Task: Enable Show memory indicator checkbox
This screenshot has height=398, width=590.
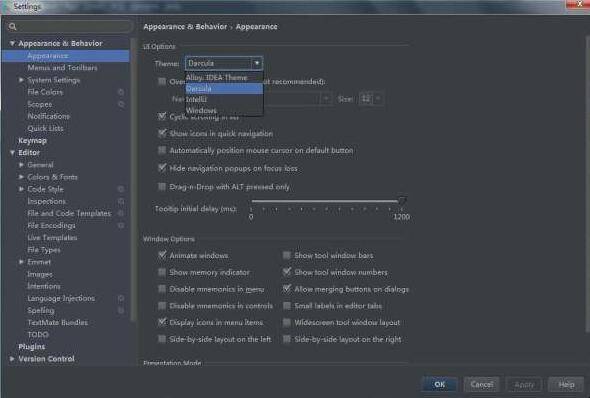Action: (162, 272)
